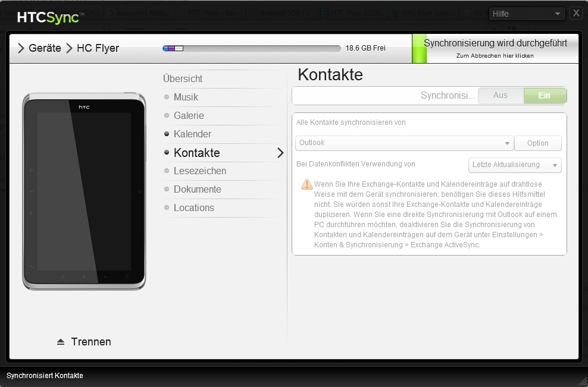
Task: Select Galerie in the category list
Action: (x=189, y=116)
